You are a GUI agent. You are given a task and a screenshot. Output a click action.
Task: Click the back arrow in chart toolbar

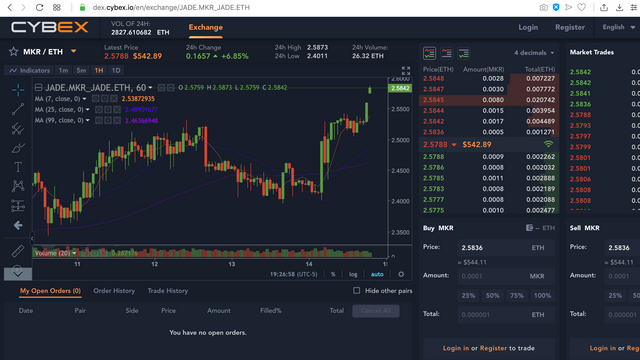click(18, 225)
